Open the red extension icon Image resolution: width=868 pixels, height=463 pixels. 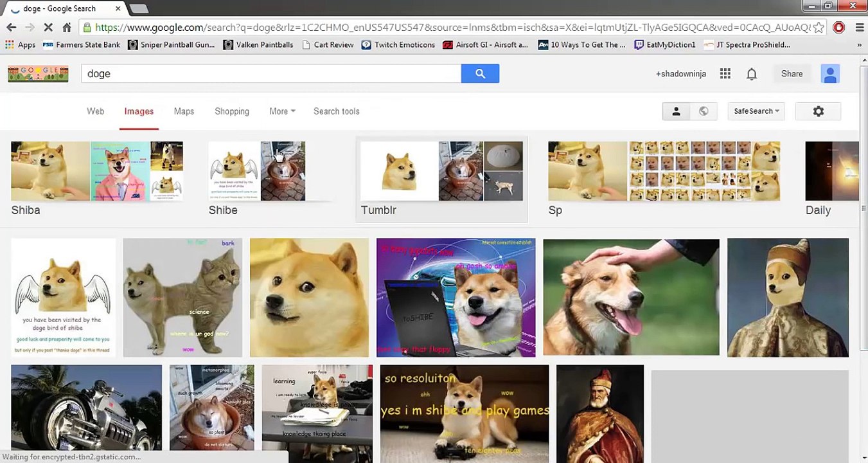(838, 28)
